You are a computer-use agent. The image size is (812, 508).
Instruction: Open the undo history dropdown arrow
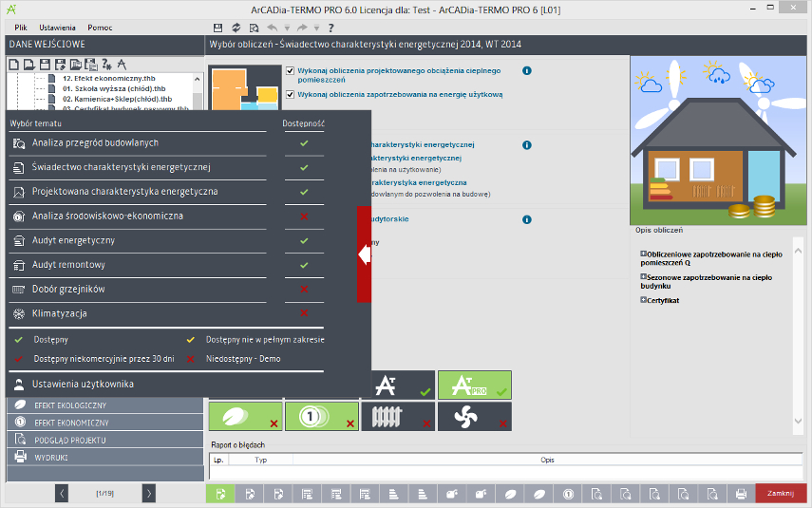287,28
